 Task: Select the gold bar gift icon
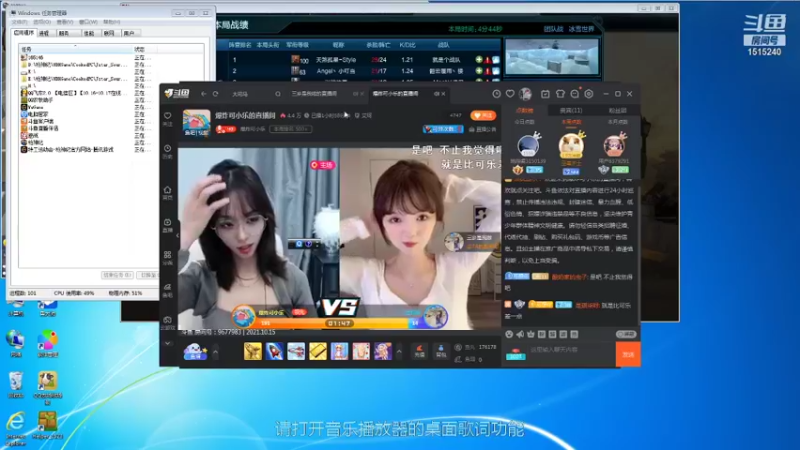[317, 351]
